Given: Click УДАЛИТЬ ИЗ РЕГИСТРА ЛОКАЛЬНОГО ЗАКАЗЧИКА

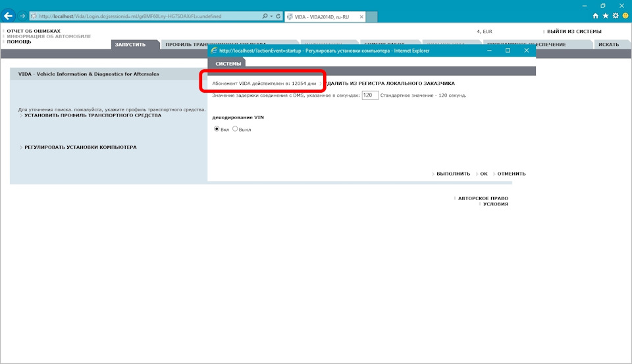Looking at the screenshot, I should (x=389, y=84).
